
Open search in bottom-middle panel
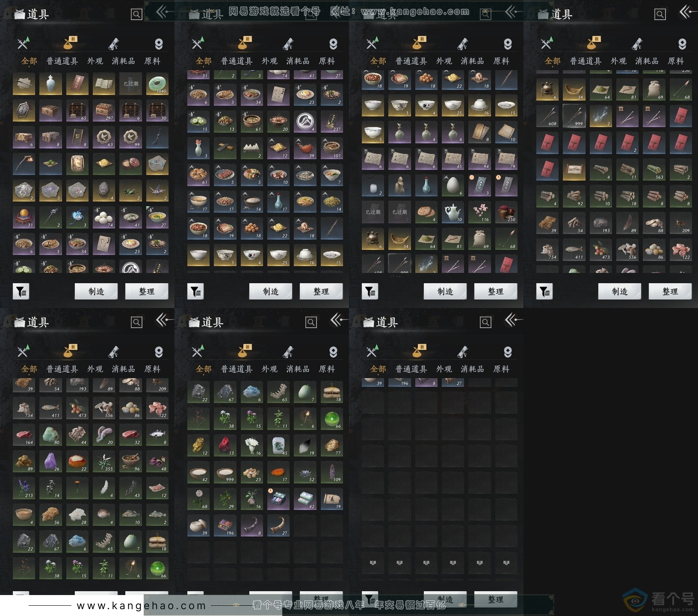click(311, 323)
